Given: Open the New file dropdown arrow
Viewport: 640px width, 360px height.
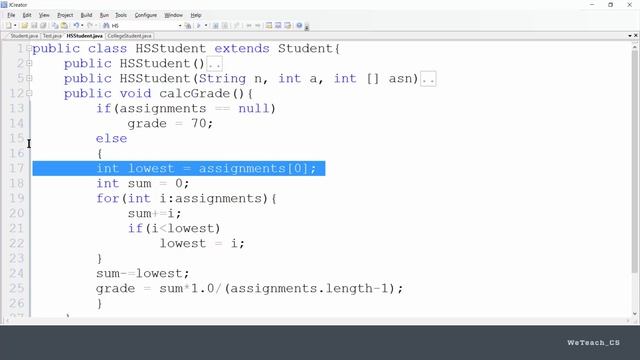Looking at the screenshot, I should coord(15,26).
